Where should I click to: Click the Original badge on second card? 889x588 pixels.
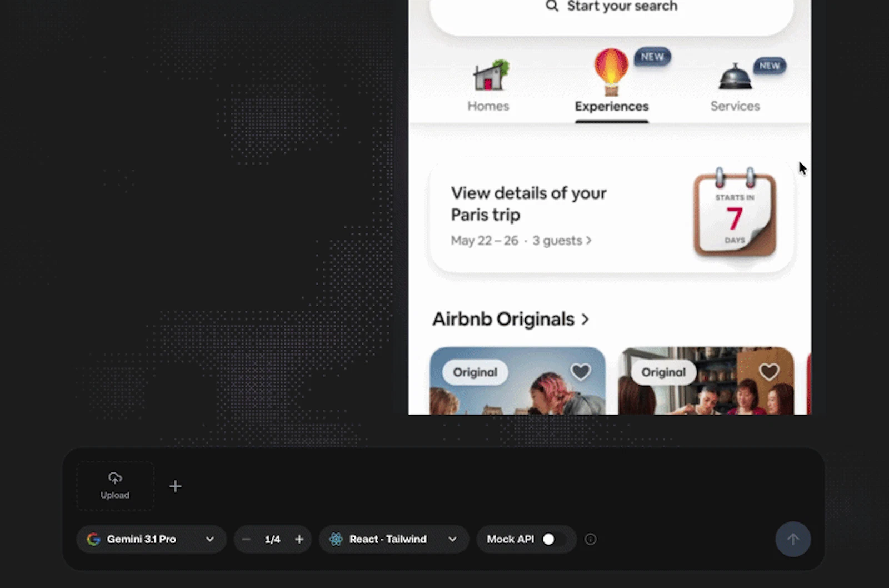click(x=663, y=372)
